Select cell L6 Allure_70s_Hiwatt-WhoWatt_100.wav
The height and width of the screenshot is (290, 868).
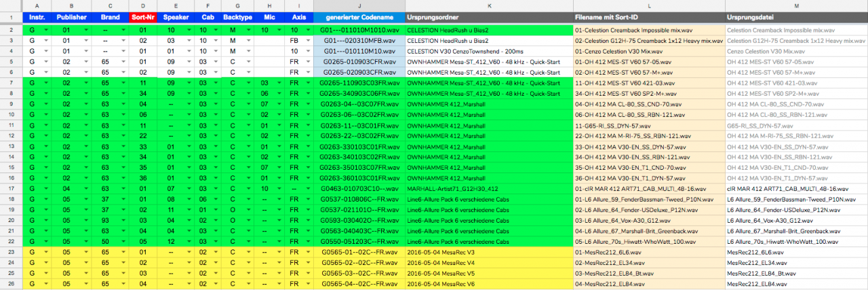(x=796, y=241)
